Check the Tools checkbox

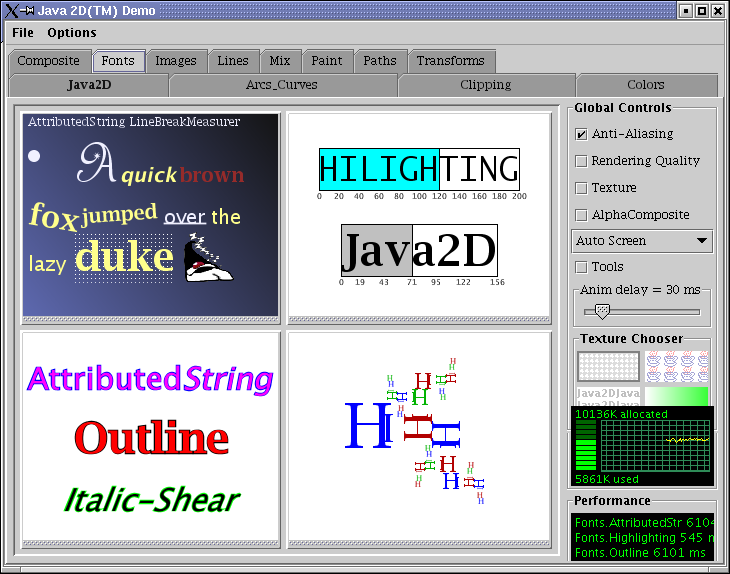point(581,267)
